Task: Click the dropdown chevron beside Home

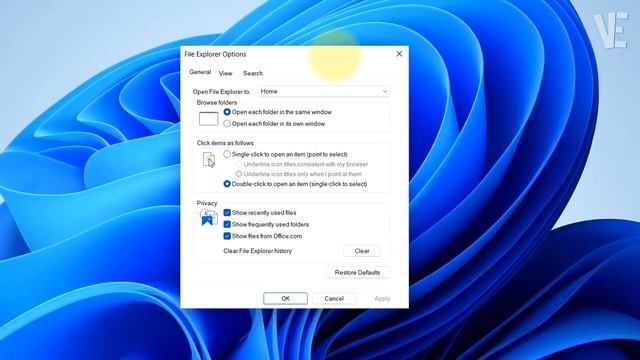Action: point(384,91)
